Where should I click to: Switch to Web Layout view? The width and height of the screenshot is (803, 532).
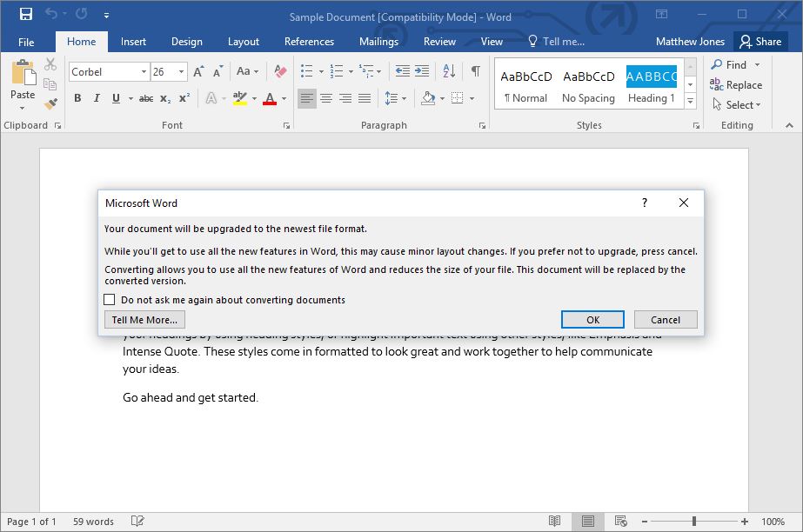[x=620, y=522]
